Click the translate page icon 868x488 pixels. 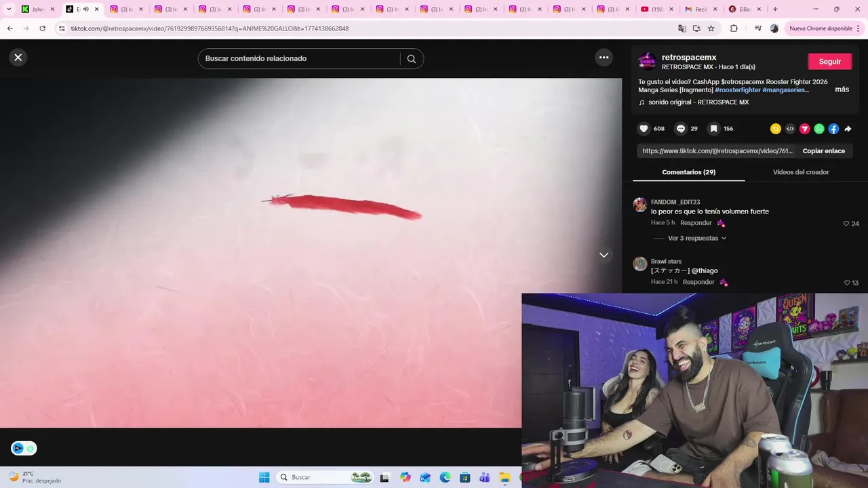tap(682, 28)
